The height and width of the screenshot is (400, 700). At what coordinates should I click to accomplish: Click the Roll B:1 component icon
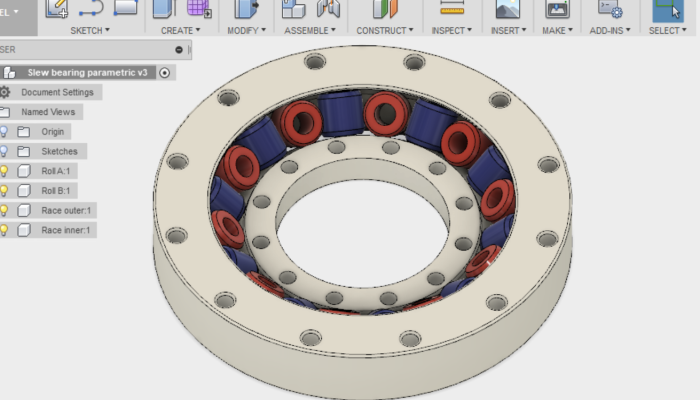coord(24,191)
